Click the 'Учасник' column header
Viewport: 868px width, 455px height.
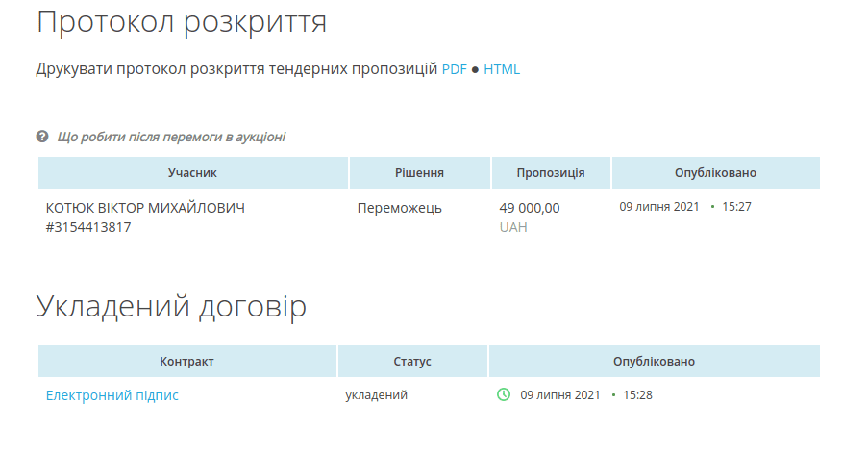pyautogui.click(x=192, y=173)
